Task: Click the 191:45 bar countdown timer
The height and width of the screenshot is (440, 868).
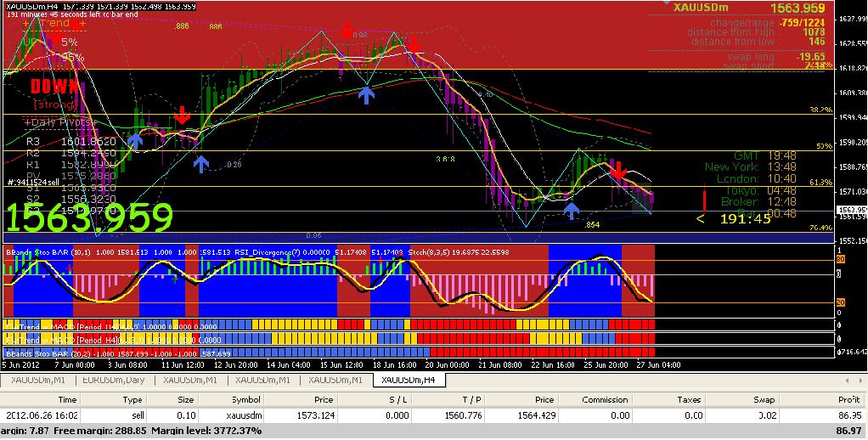Action: coord(745,219)
